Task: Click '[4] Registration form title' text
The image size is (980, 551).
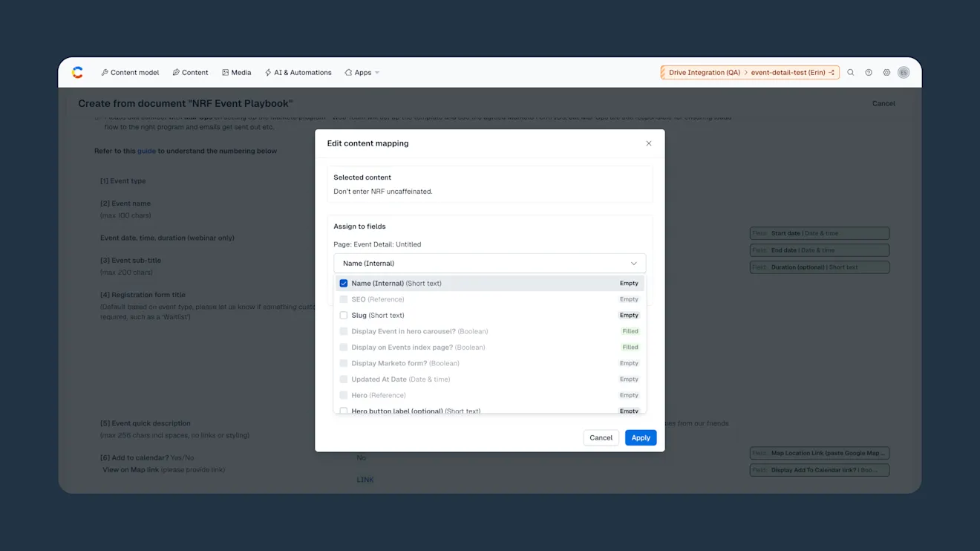Action: pos(143,295)
